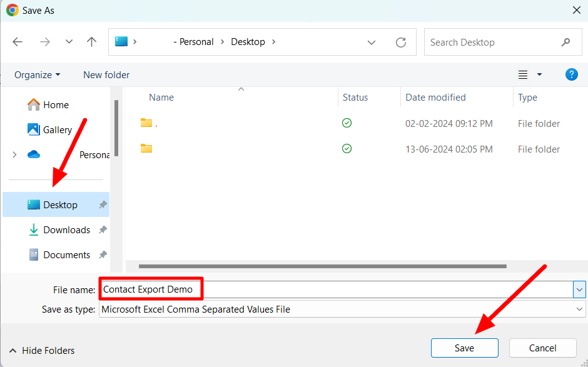Open the Organize menu
588x367 pixels.
(x=37, y=75)
